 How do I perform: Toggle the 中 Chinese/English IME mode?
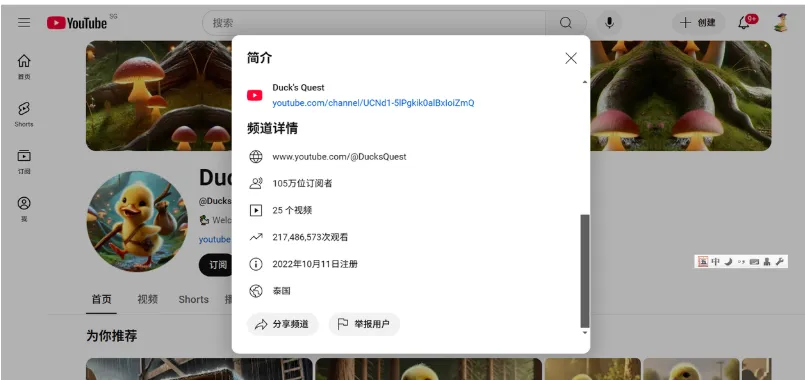[716, 262]
